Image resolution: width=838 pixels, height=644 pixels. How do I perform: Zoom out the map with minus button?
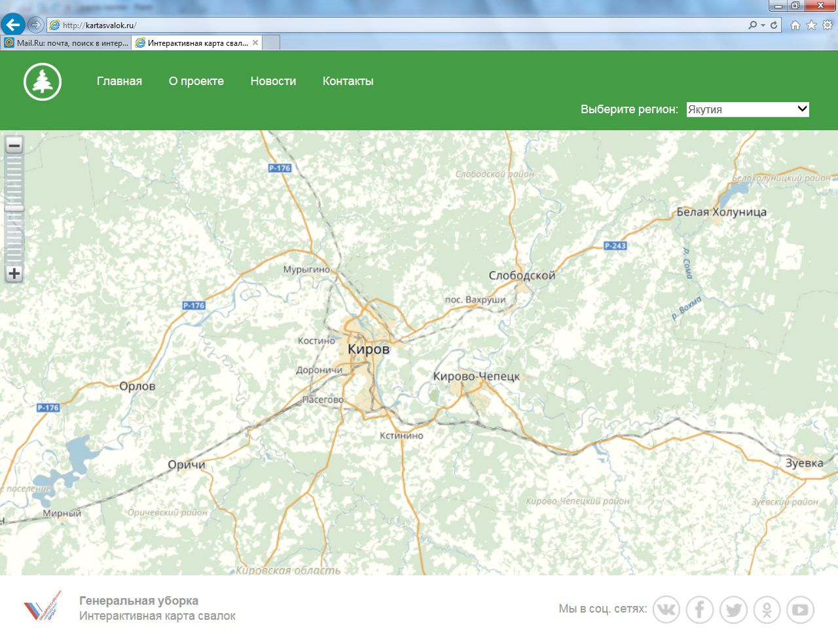click(x=14, y=145)
